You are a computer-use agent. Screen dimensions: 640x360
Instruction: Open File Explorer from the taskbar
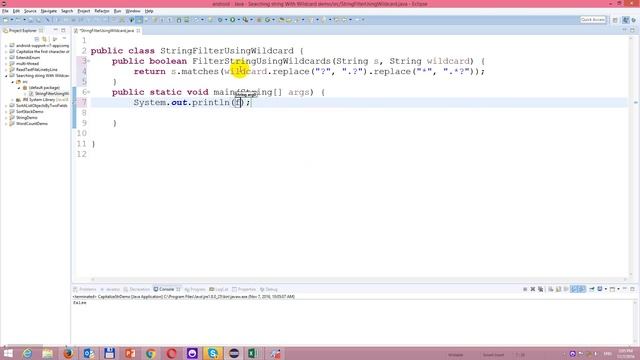[x=47, y=353]
